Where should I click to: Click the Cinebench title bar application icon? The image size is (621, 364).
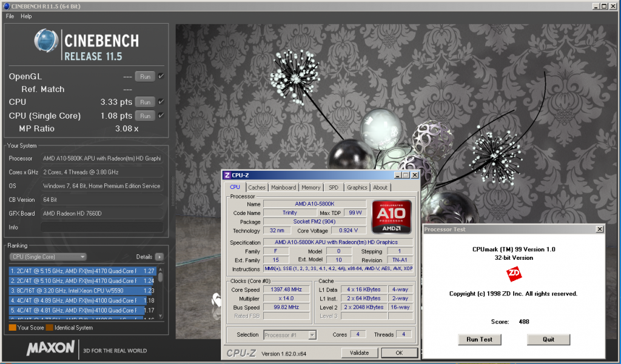pyautogui.click(x=6, y=6)
